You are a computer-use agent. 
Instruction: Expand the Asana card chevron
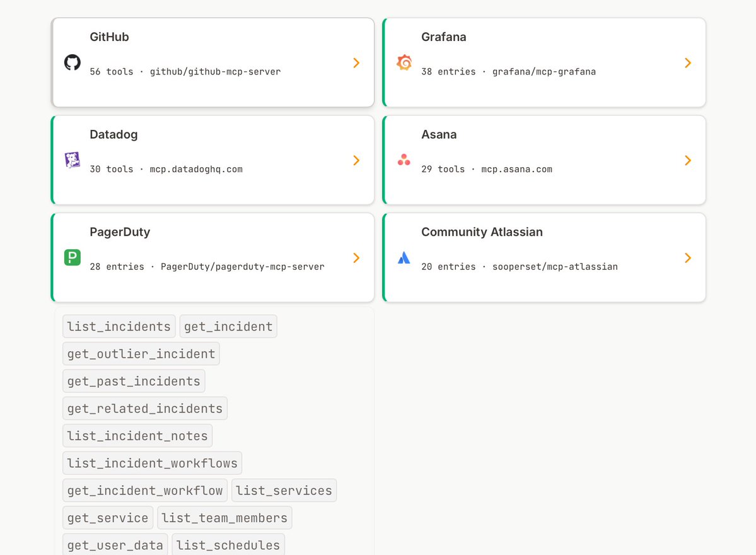click(x=688, y=160)
